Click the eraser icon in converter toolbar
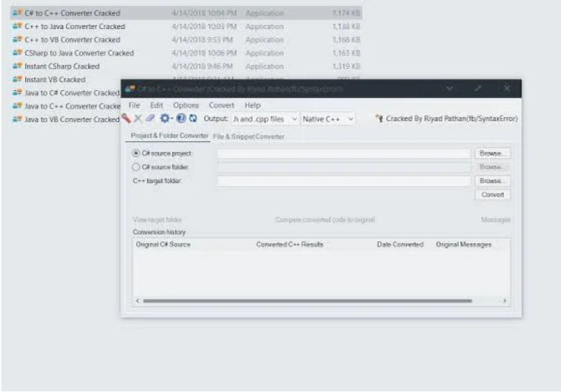Screen dimensions: 561x392 [150, 118]
